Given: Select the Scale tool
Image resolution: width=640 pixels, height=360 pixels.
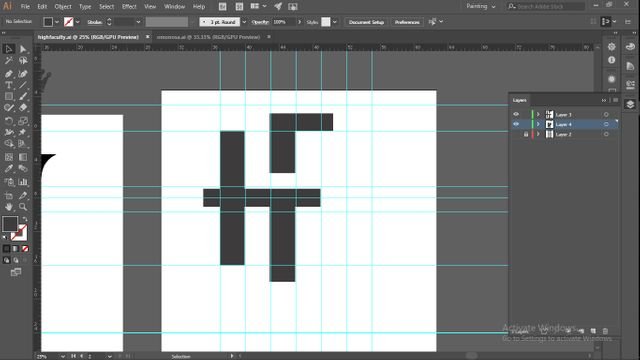Looking at the screenshot, I should 23,121.
